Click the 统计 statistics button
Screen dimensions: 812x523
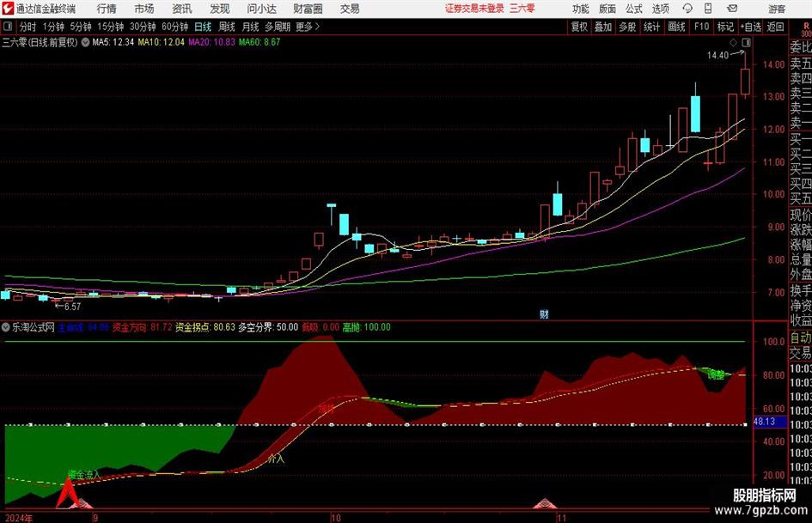point(651,27)
